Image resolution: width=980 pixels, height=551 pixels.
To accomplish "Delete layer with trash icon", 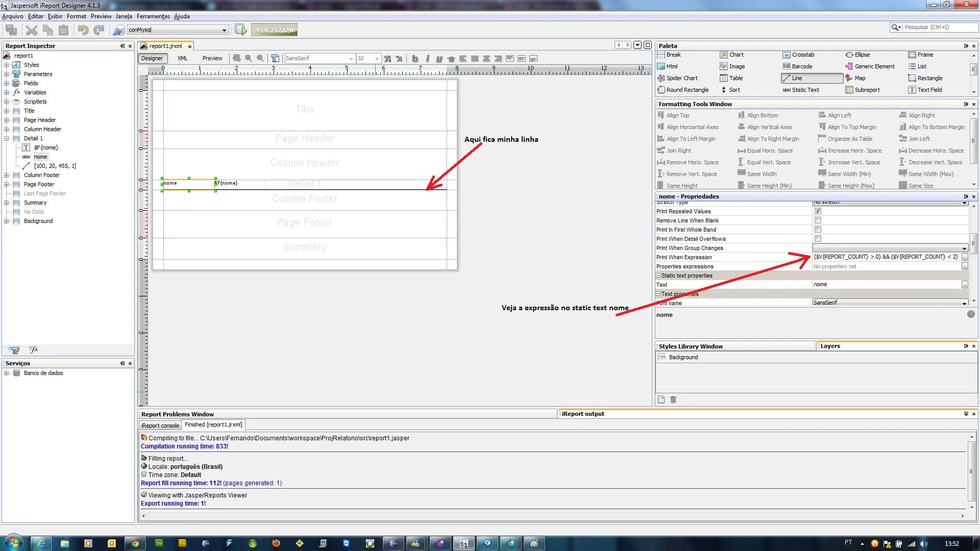I will pos(673,399).
